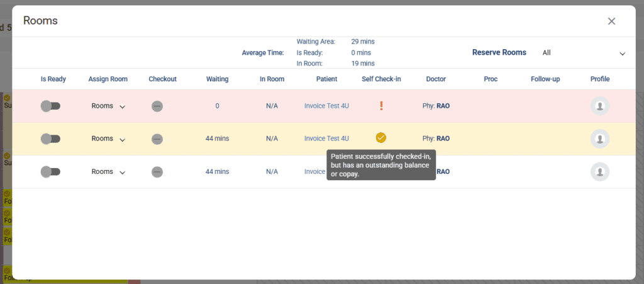Screen dimensions: 644x284
Task: Click the Waiting column header
Action: pyautogui.click(x=217, y=79)
